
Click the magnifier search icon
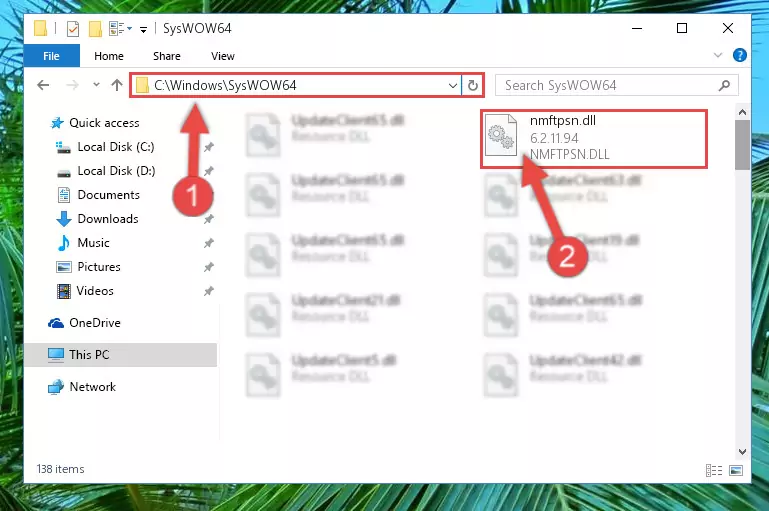point(724,85)
